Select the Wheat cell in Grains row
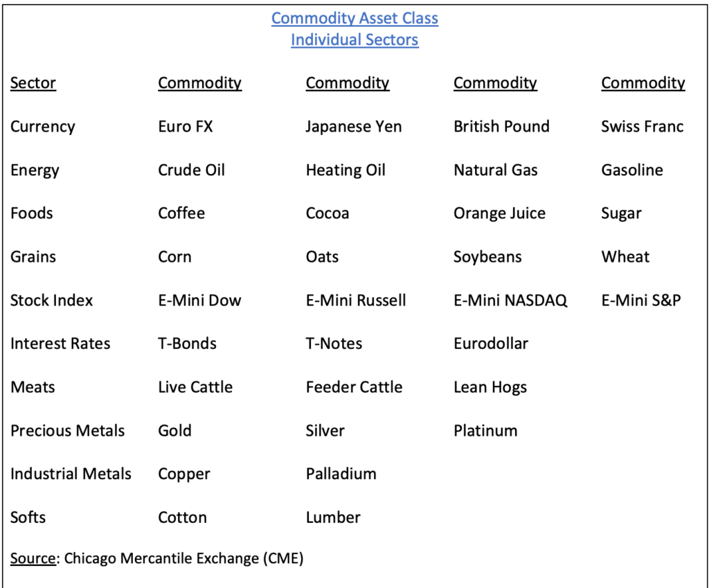 (625, 256)
